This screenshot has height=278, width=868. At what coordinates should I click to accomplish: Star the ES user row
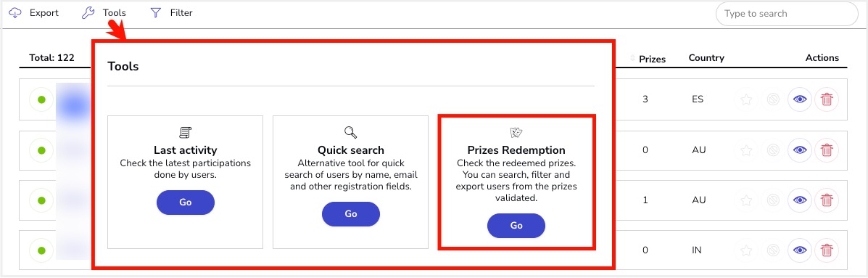point(746,99)
